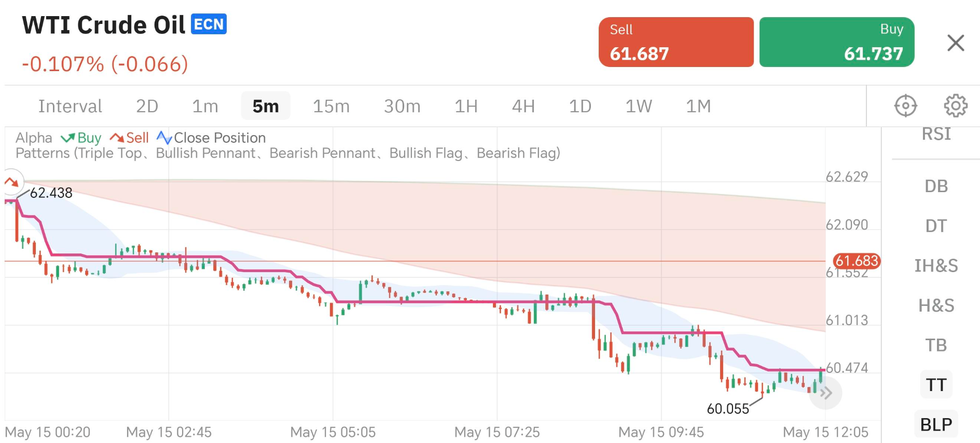Click the current price label 61.683
Screen dimensions: 980x443
857,261
